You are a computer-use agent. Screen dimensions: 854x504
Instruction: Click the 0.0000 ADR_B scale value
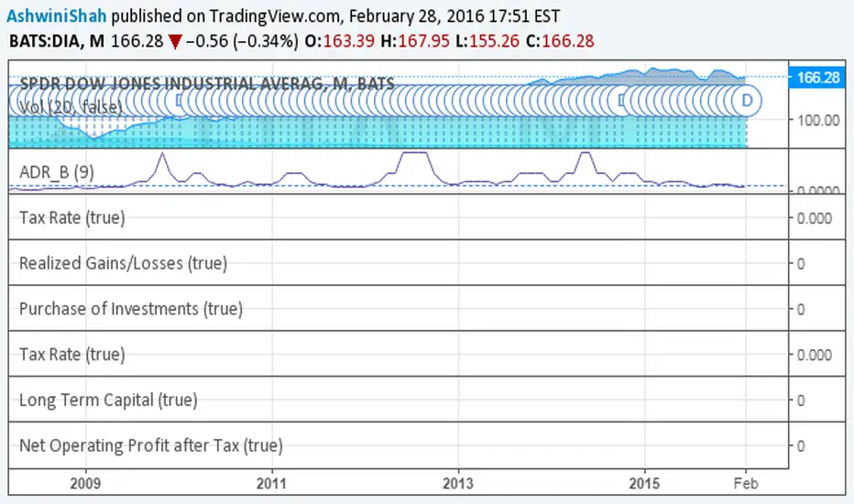coord(818,190)
